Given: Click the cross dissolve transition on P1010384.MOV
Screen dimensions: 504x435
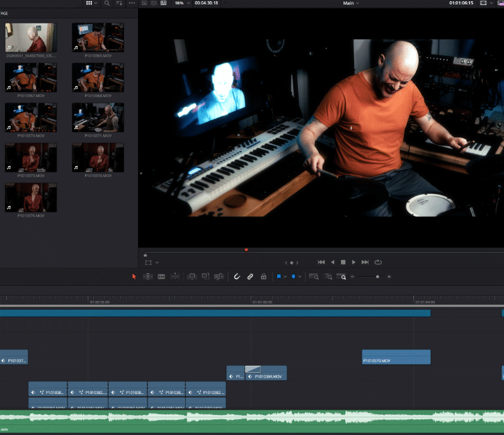Looking at the screenshot, I should [x=253, y=369].
